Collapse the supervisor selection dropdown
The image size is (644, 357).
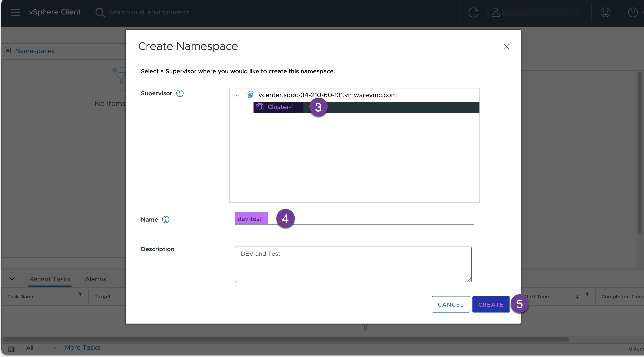[238, 95]
